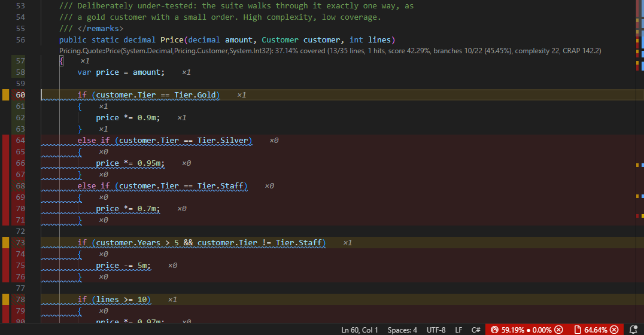
Task: Click the '64.64%' file coverage status item
Action: pos(596,330)
